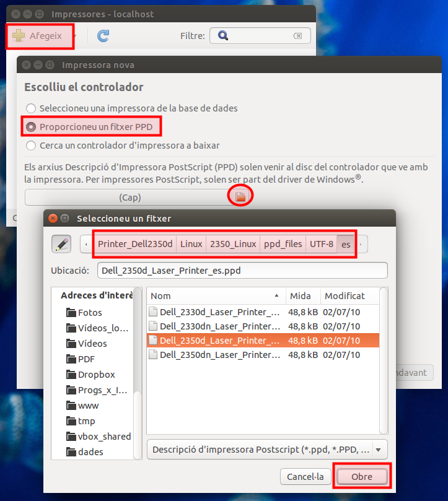Screen dimensions: 448x501
Task: Toggle the pencil type-location icon
Action: click(61, 245)
